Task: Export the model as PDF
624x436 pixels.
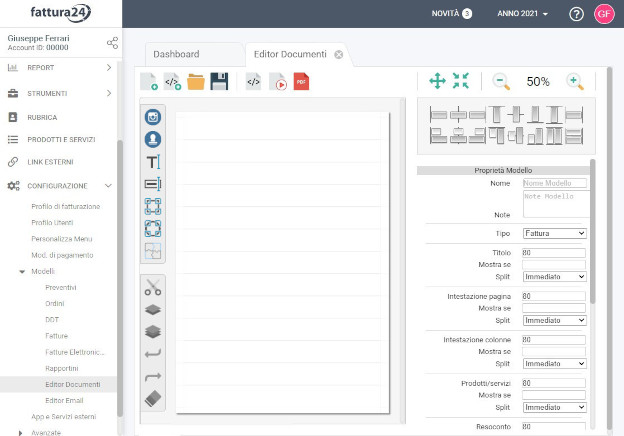Action: [301, 82]
